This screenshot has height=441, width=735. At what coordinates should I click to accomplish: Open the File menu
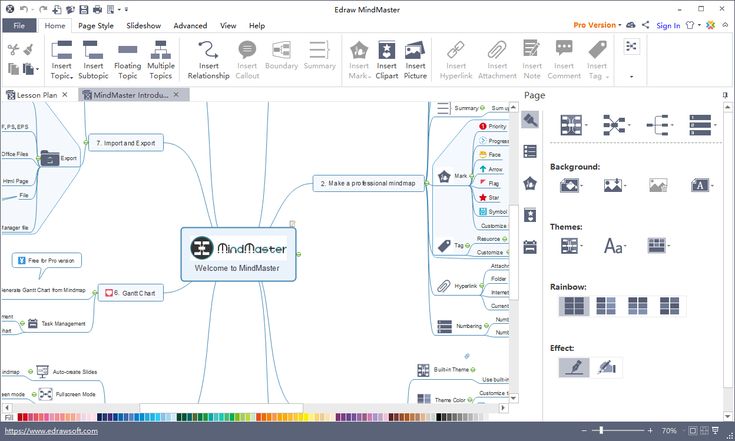pyautogui.click(x=19, y=25)
